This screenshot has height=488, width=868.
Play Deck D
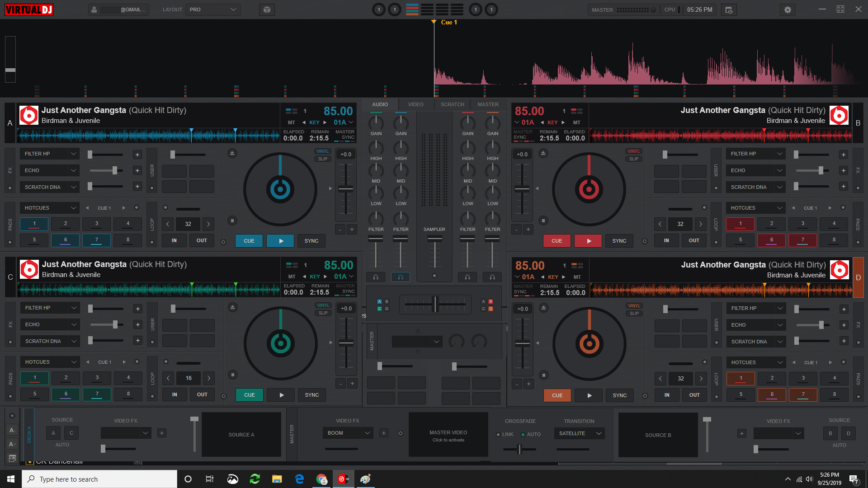589,395
